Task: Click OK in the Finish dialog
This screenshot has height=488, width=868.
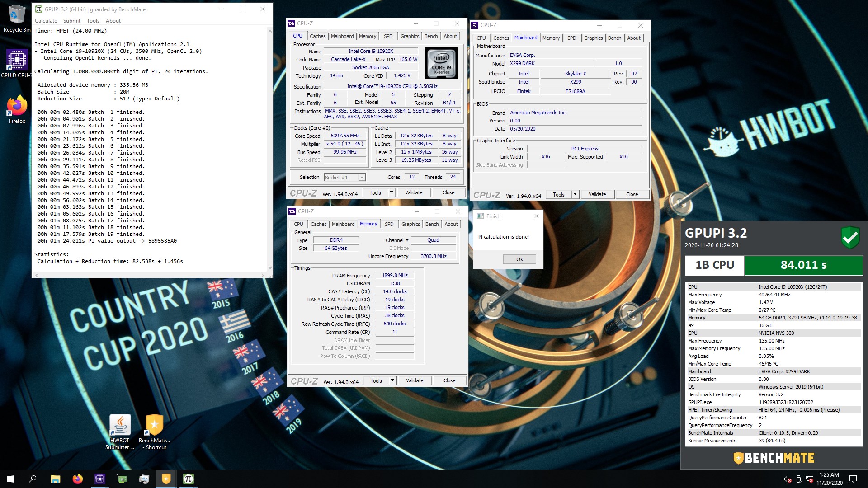Action: pos(519,259)
